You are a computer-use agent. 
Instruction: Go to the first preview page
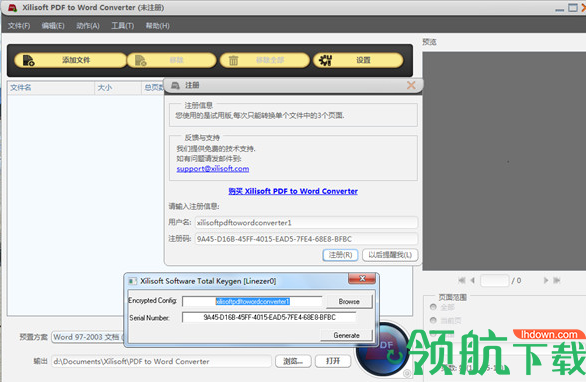coord(462,280)
